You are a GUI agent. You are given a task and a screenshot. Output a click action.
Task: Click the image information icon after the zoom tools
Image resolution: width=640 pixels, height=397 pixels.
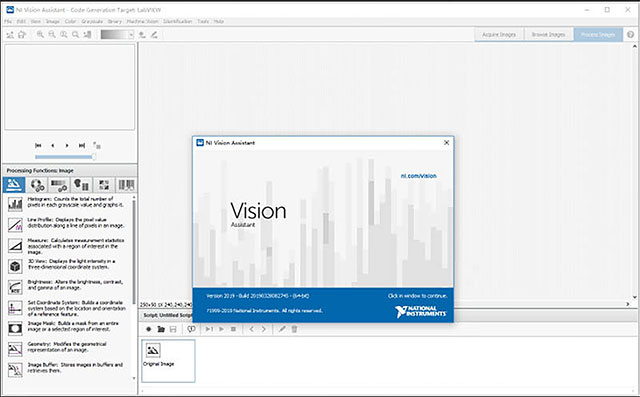tap(87, 35)
